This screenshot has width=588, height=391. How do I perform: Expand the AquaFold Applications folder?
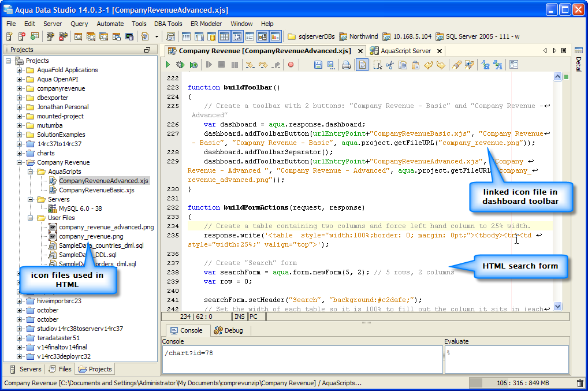click(x=19, y=70)
